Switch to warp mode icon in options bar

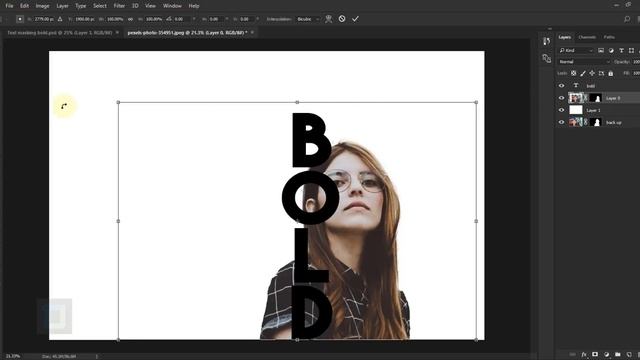[x=329, y=19]
